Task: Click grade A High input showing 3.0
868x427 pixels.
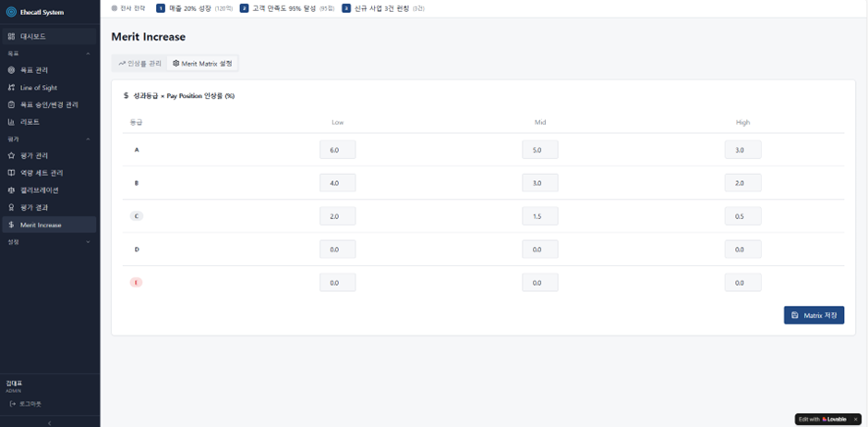Action: [743, 150]
